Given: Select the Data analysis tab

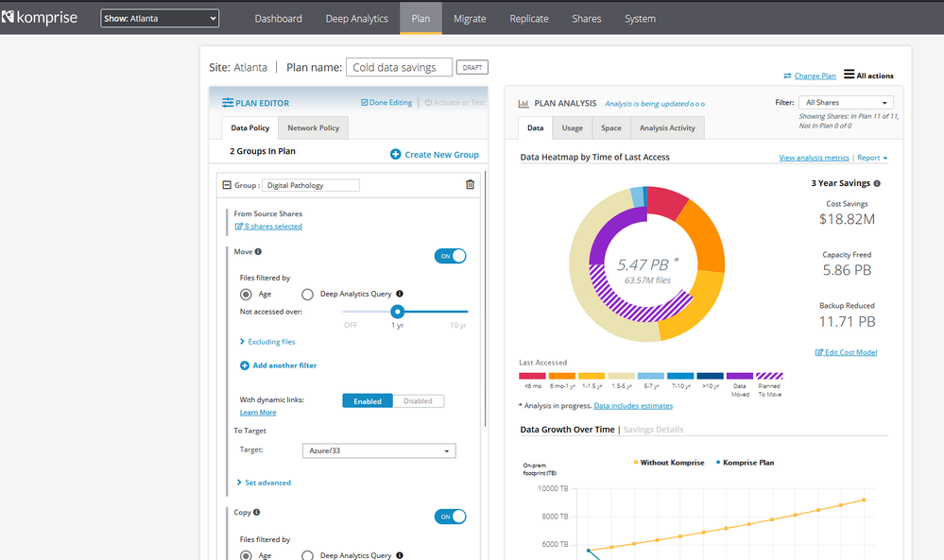Looking at the screenshot, I should pos(535,128).
